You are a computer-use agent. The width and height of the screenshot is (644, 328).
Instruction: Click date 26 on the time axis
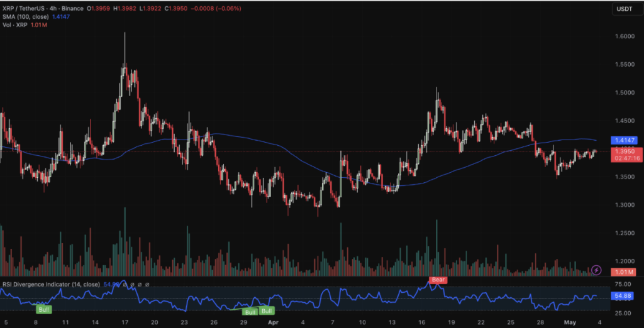214,322
